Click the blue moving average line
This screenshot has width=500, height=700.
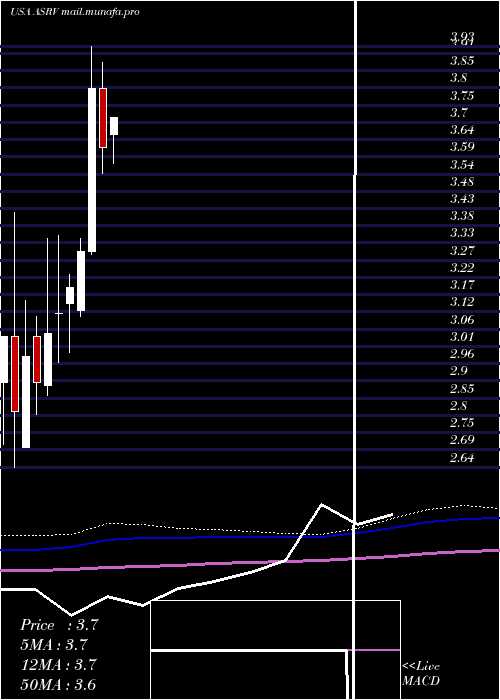[x=250, y=537]
